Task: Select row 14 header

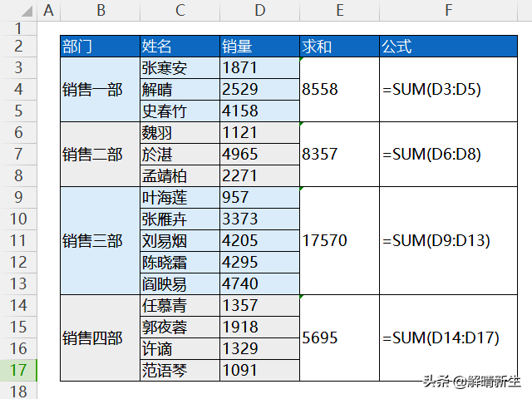Action: point(18,305)
